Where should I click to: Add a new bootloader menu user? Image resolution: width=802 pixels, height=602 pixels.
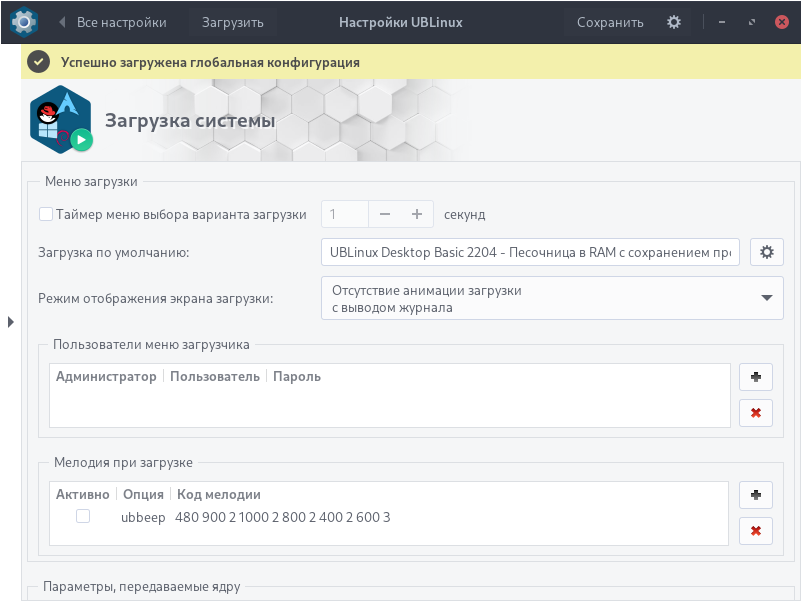[755, 378]
